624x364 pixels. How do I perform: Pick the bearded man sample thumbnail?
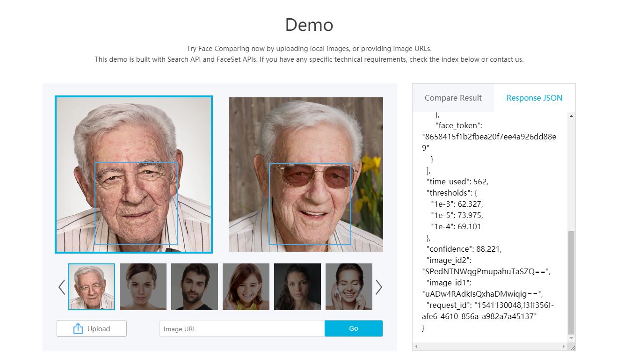[195, 287]
